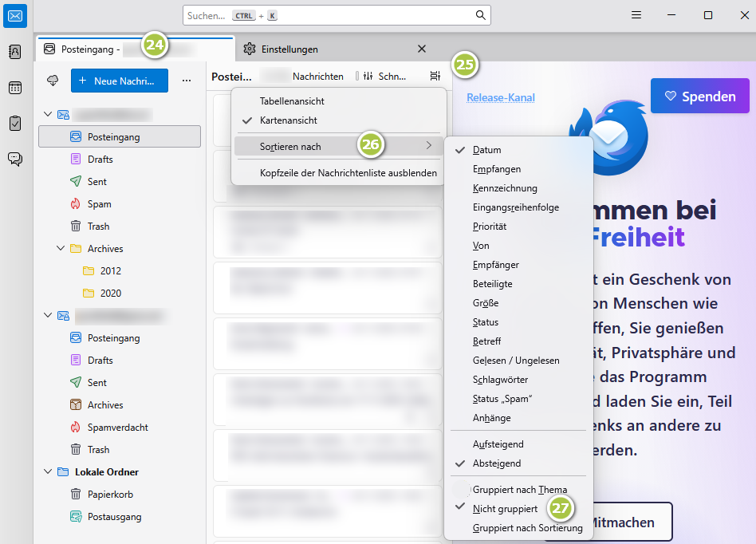Viewport: 756px width, 544px height.
Task: Switch sorting to Aufsteigend
Action: tap(498, 443)
